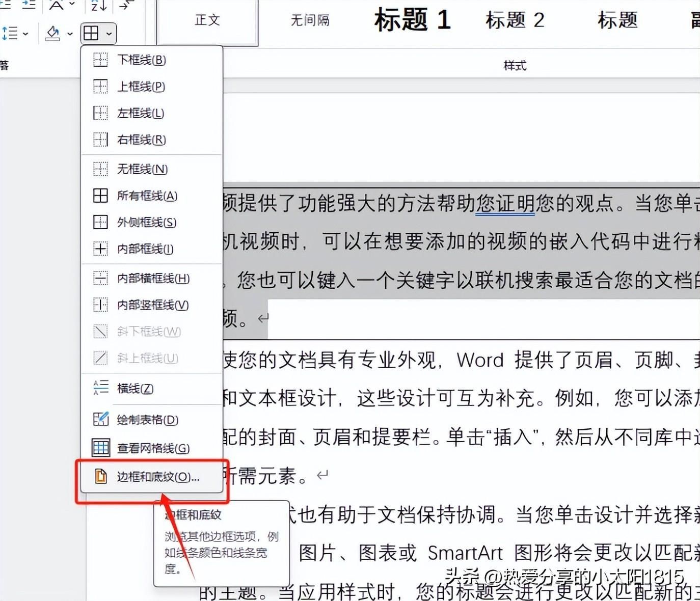This screenshot has width=700, height=601.
Task: Click the shading paint bucket icon
Action: (x=52, y=34)
